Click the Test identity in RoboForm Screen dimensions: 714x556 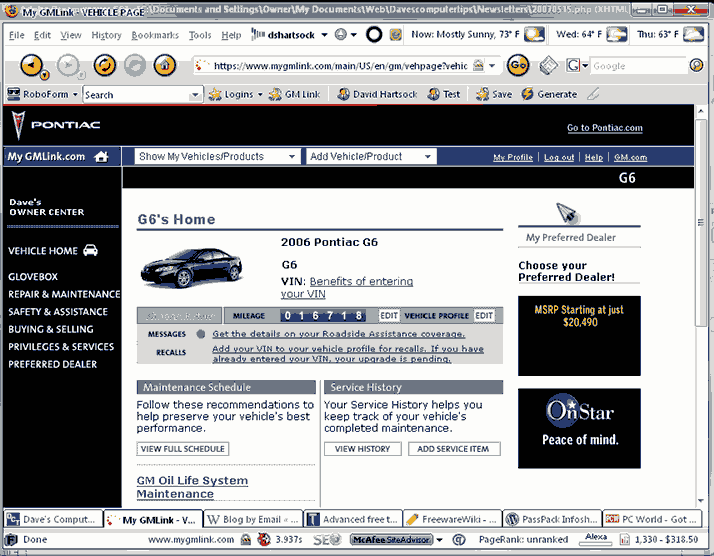(x=444, y=94)
